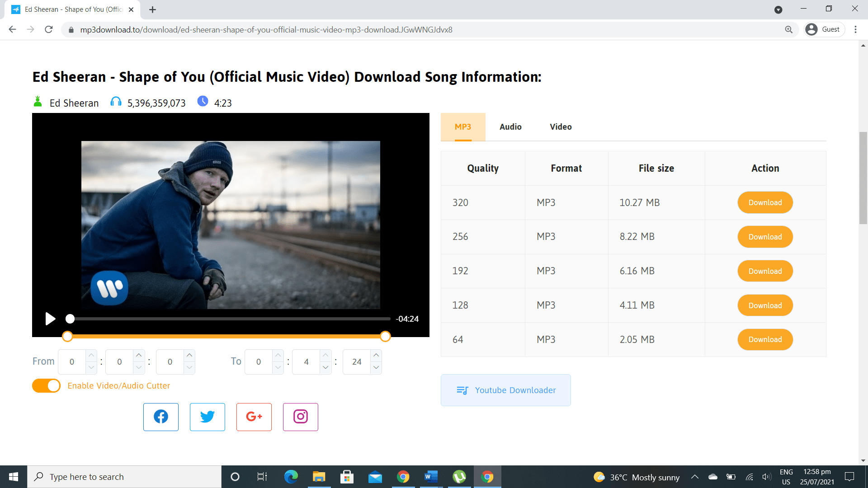The image size is (868, 488).
Task: Open File Explorer from taskbar
Action: point(319,477)
